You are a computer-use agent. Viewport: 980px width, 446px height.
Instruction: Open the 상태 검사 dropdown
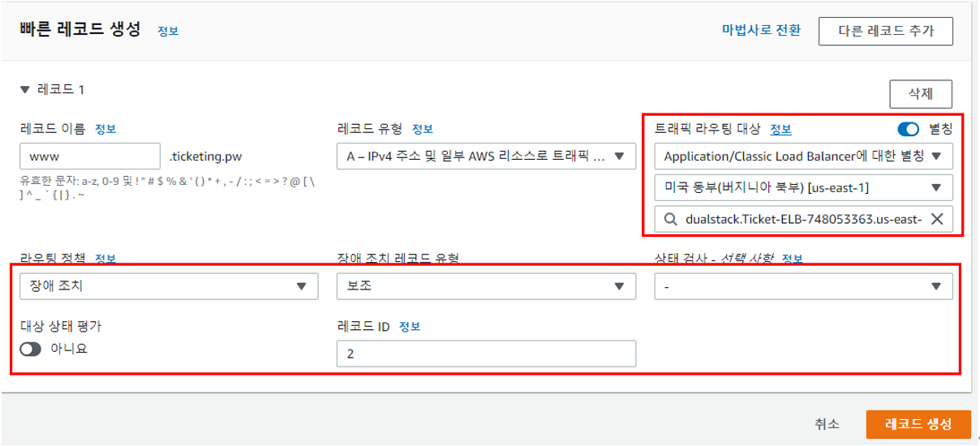[803, 285]
